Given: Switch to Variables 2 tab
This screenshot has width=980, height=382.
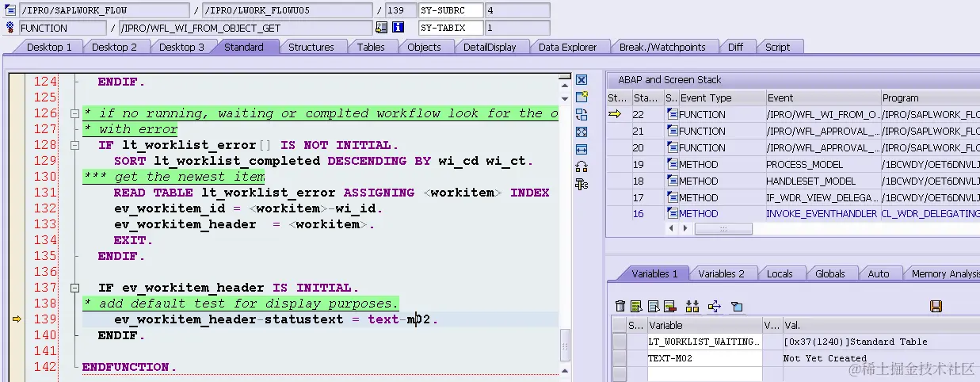Looking at the screenshot, I should click(721, 273).
